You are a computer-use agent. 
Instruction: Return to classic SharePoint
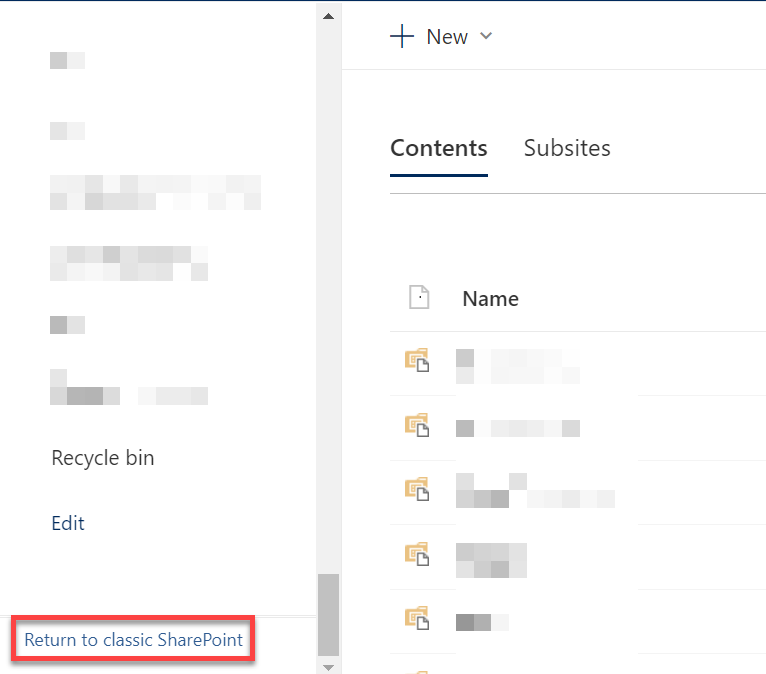[x=134, y=640]
